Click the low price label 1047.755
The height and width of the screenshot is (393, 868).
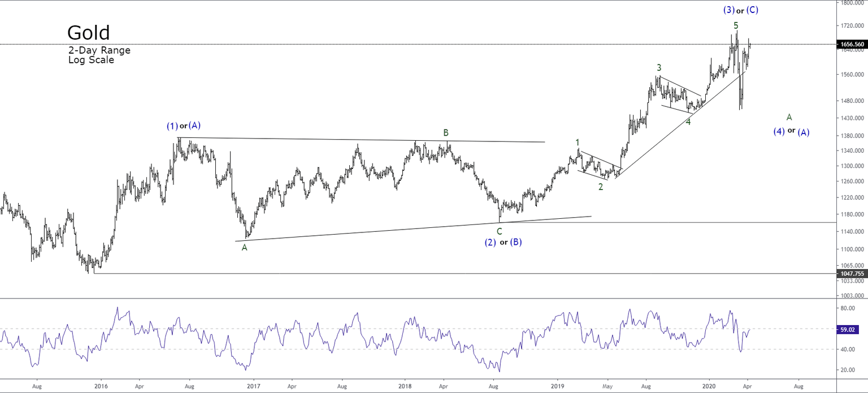852,274
